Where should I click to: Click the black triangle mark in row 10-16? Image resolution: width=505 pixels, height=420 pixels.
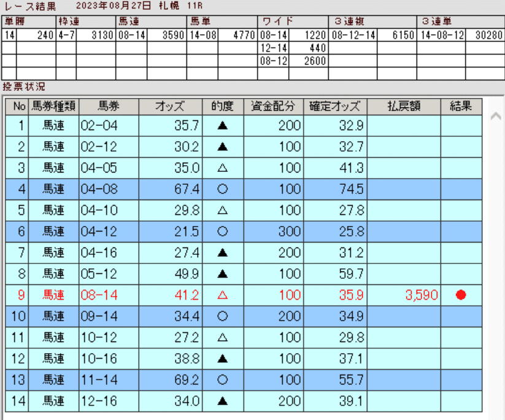pos(223,359)
